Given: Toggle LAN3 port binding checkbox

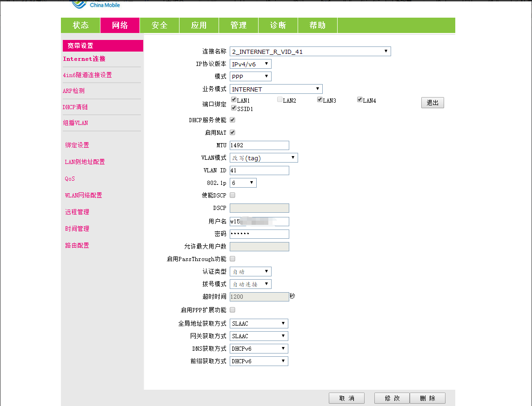Looking at the screenshot, I should click(x=319, y=99).
